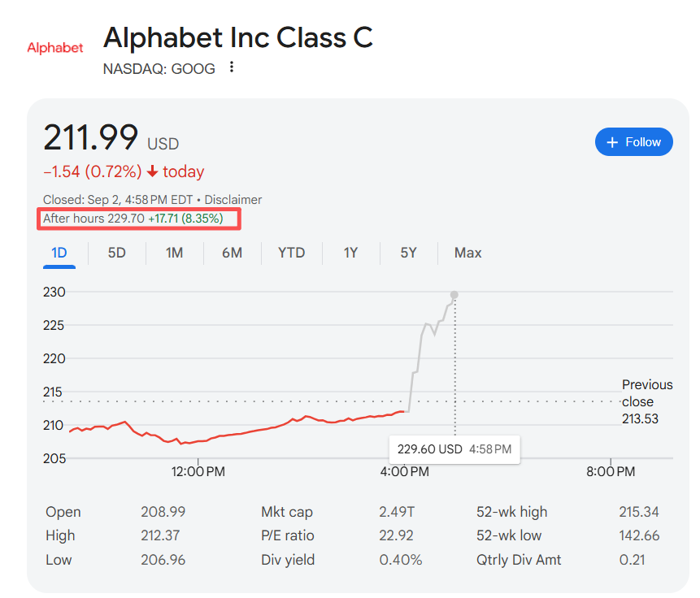Switch to the 5D chart range
700x598 pixels.
click(x=117, y=253)
